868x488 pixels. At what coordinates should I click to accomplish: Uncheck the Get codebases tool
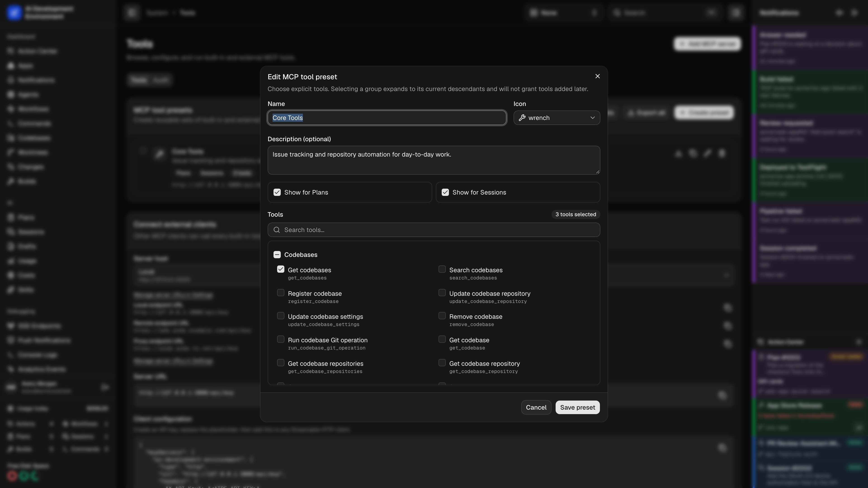coord(281,270)
